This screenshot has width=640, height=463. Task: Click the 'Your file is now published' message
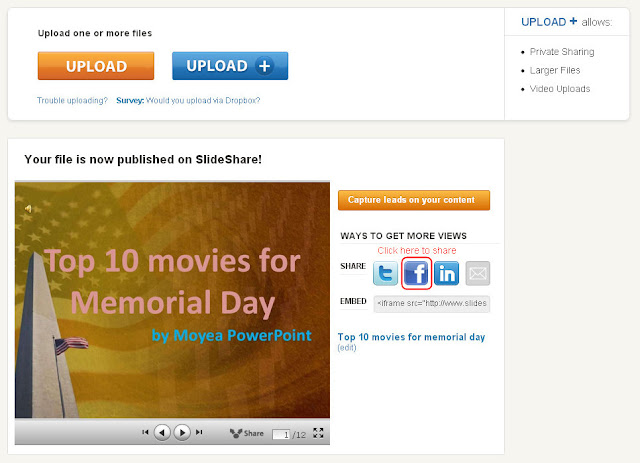coord(143,159)
